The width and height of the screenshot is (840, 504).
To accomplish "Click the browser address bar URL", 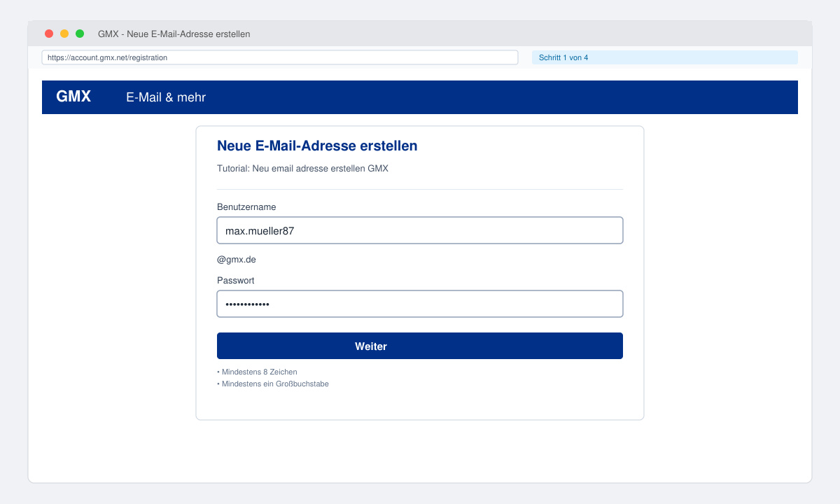I will (x=280, y=57).
